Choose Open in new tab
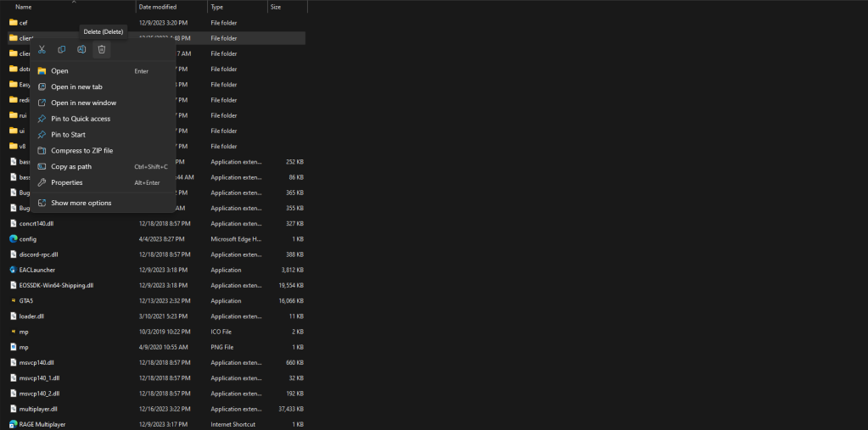 [x=76, y=87]
